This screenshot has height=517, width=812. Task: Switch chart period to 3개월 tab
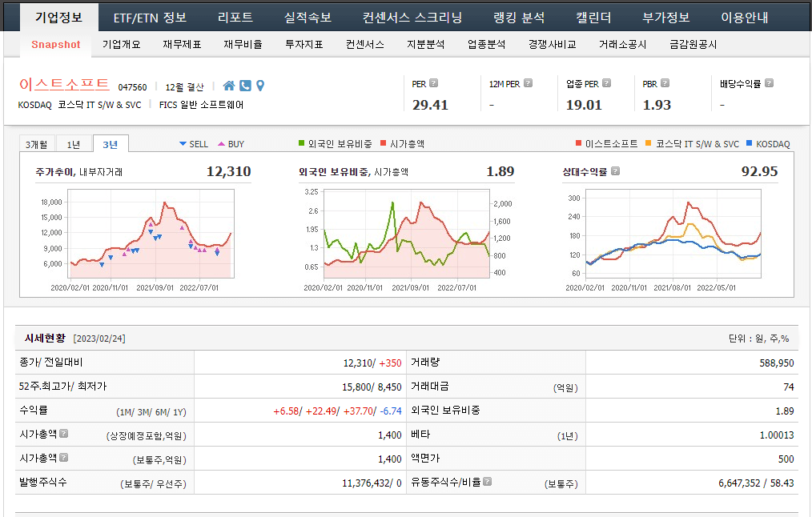point(37,144)
